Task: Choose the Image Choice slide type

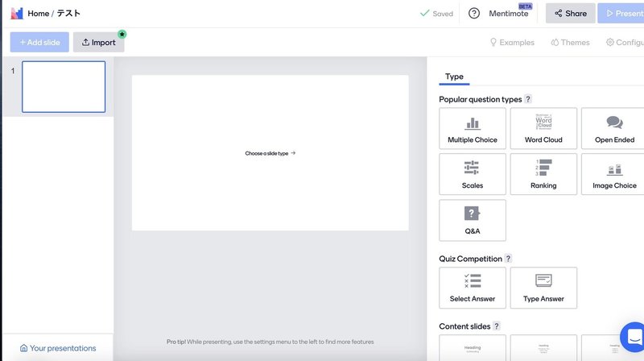Action: click(x=614, y=174)
